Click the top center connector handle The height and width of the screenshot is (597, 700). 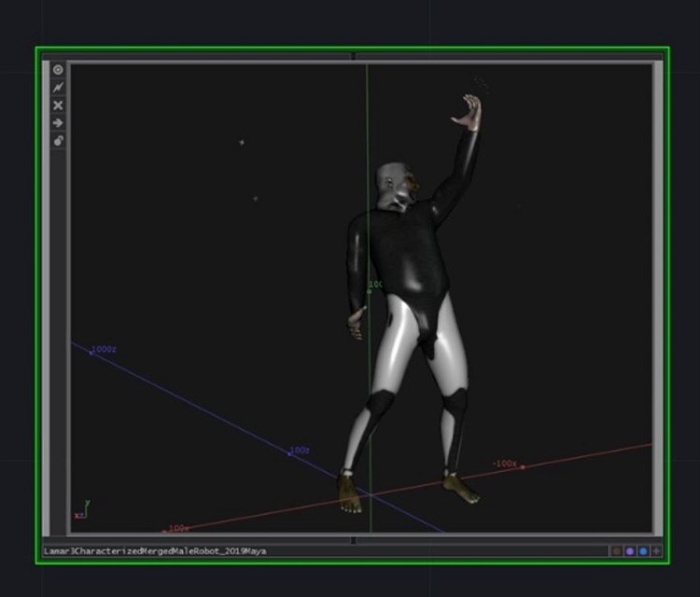click(353, 56)
